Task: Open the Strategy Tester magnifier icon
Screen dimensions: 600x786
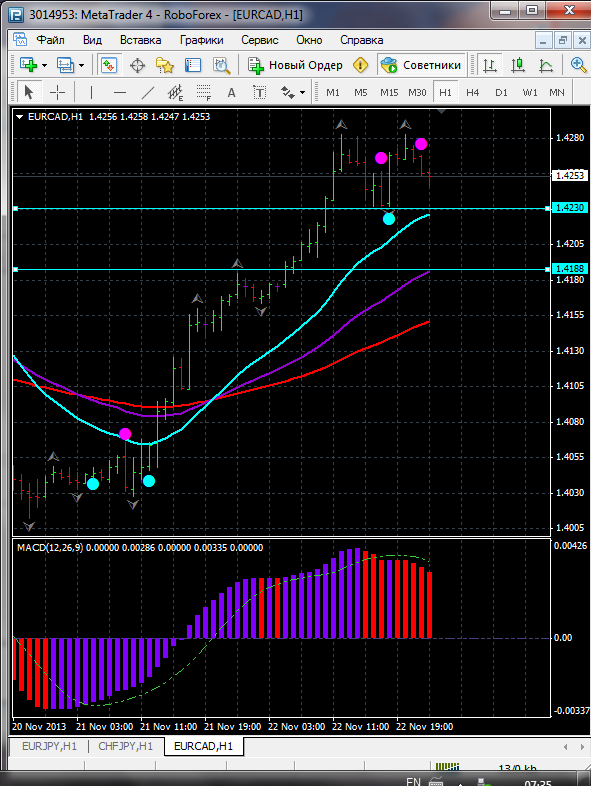Action: click(221, 65)
